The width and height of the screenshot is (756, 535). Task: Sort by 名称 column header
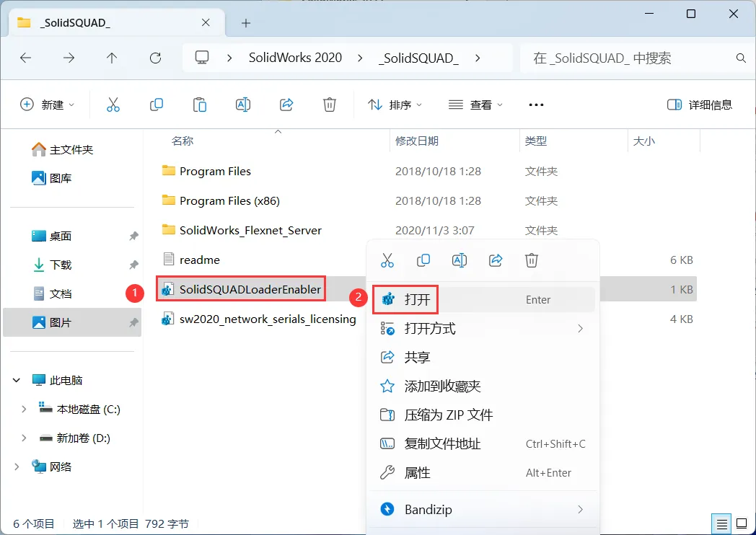point(183,141)
